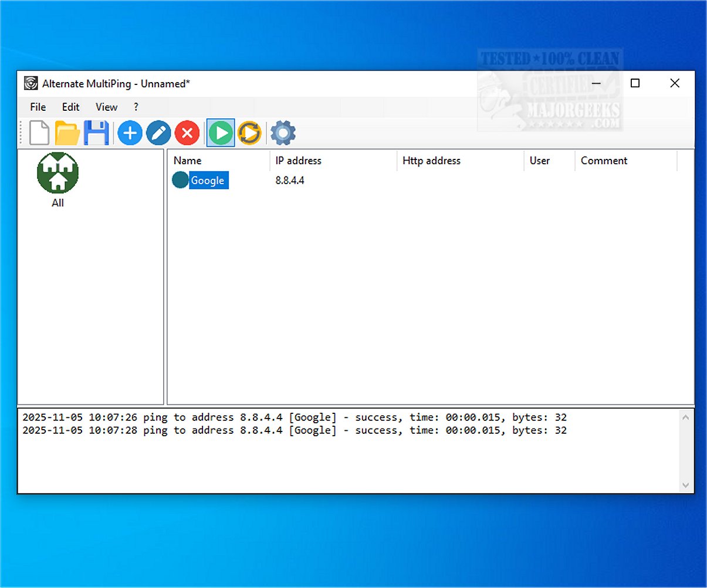Open the View menu
707x588 pixels.
click(107, 107)
